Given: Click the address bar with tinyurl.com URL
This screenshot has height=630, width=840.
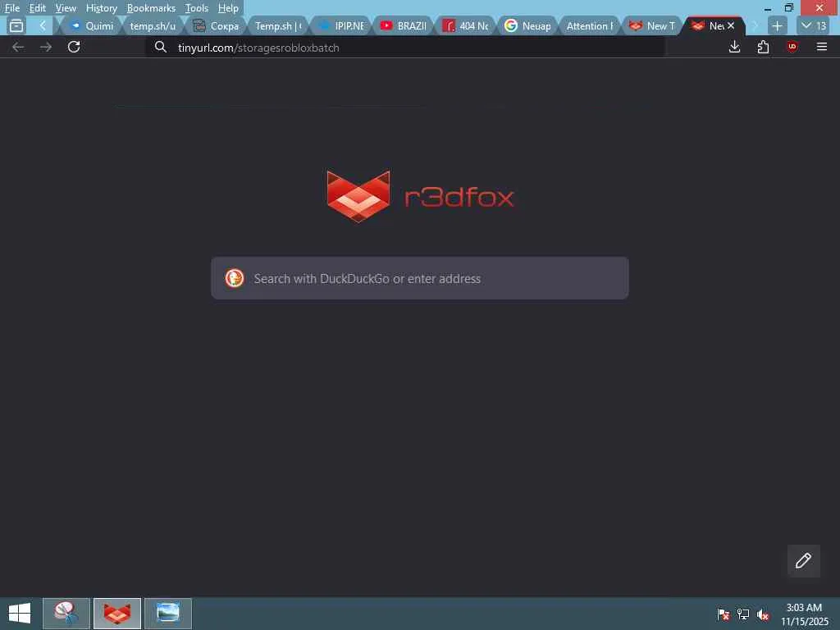Looking at the screenshot, I should (x=405, y=47).
